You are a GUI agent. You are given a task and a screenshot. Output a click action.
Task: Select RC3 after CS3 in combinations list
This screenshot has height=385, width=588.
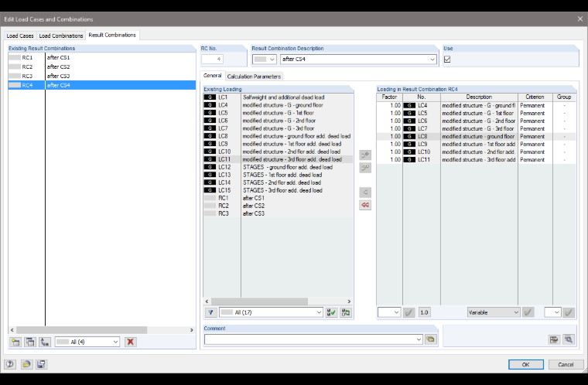pyautogui.click(x=101, y=76)
